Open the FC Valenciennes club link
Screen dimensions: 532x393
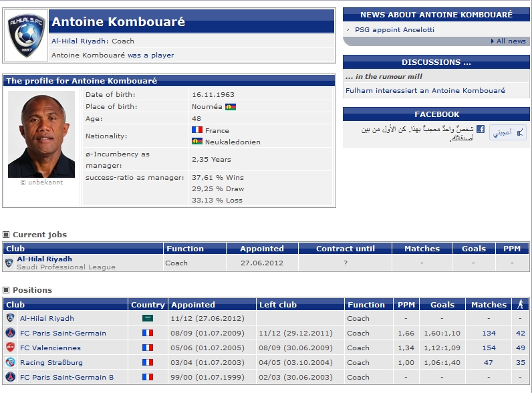click(50, 348)
